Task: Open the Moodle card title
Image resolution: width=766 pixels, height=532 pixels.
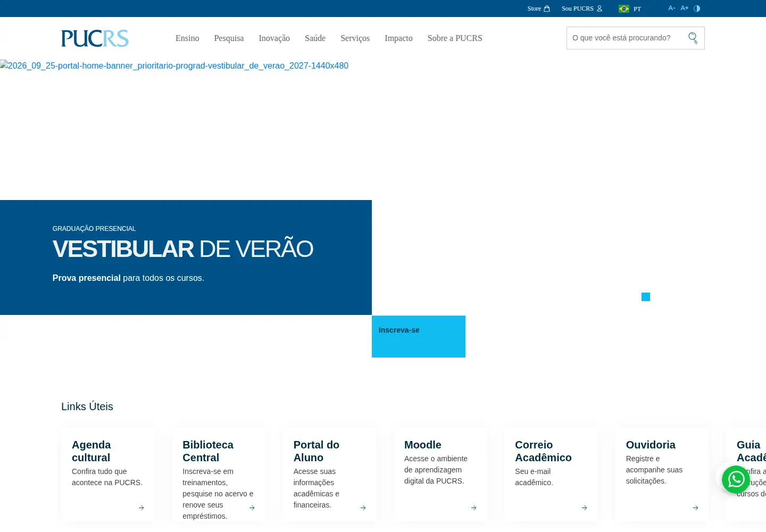Action: [423, 445]
